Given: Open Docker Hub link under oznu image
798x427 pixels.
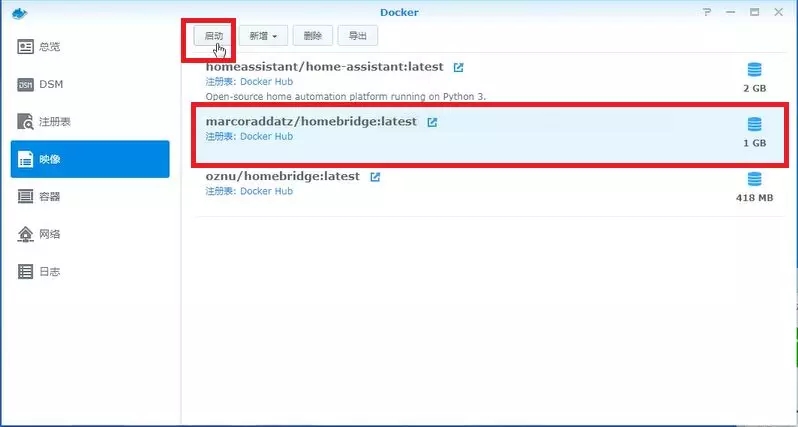Looking at the screenshot, I should coord(266,191).
